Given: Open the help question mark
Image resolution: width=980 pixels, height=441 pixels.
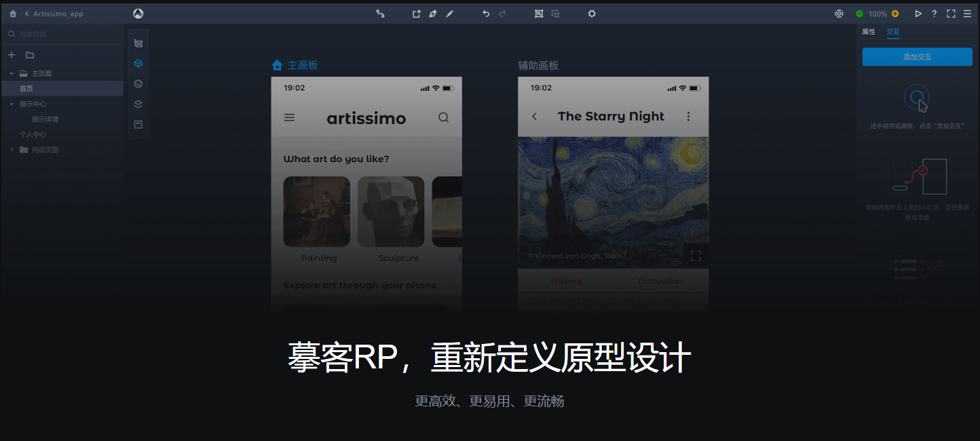Looking at the screenshot, I should tap(935, 14).
